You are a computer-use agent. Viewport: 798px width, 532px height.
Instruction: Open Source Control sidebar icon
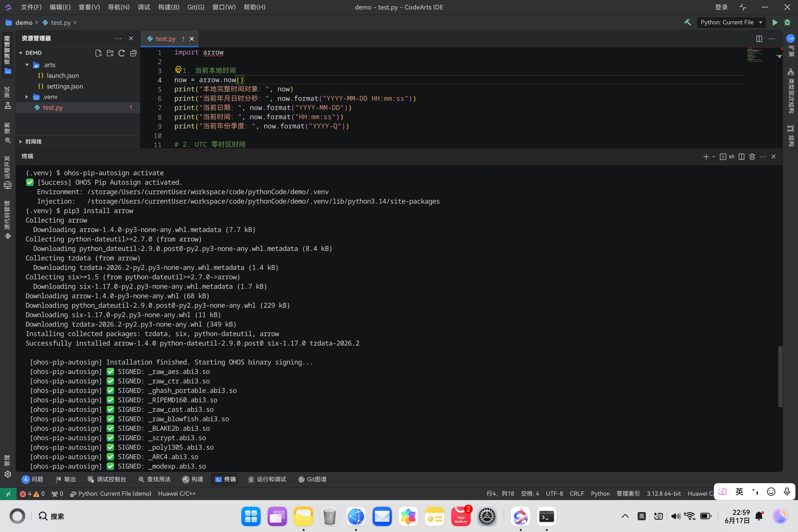[7, 220]
